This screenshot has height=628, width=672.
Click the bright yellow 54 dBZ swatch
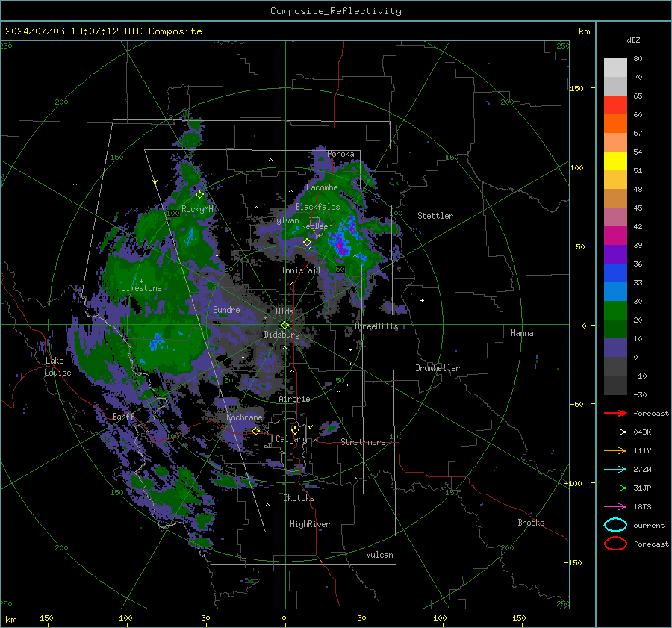[x=615, y=161]
